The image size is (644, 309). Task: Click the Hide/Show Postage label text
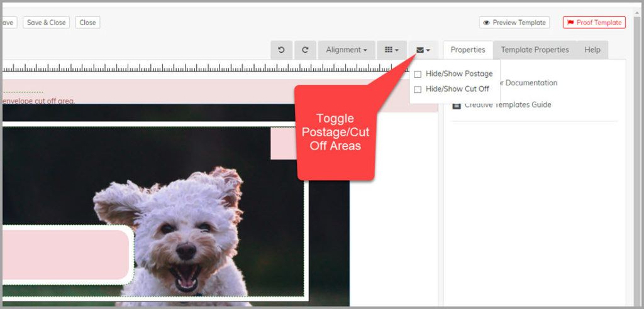[459, 74]
